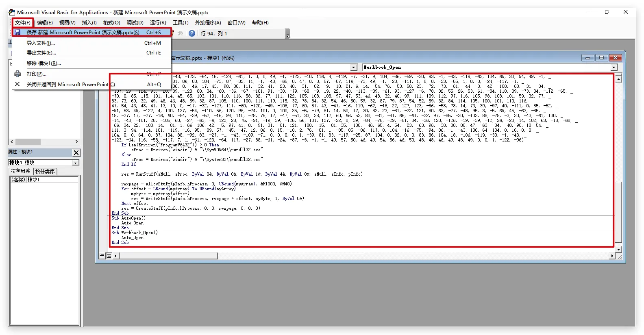The height and width of the screenshot is (335, 644).
Task: Open the 运行(R) menu
Action: coord(158,23)
